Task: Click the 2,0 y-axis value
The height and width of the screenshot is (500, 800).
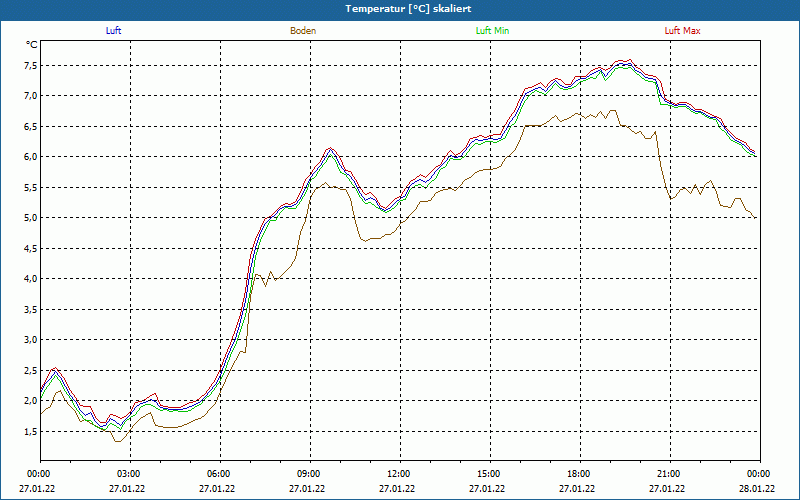Action: click(x=31, y=401)
